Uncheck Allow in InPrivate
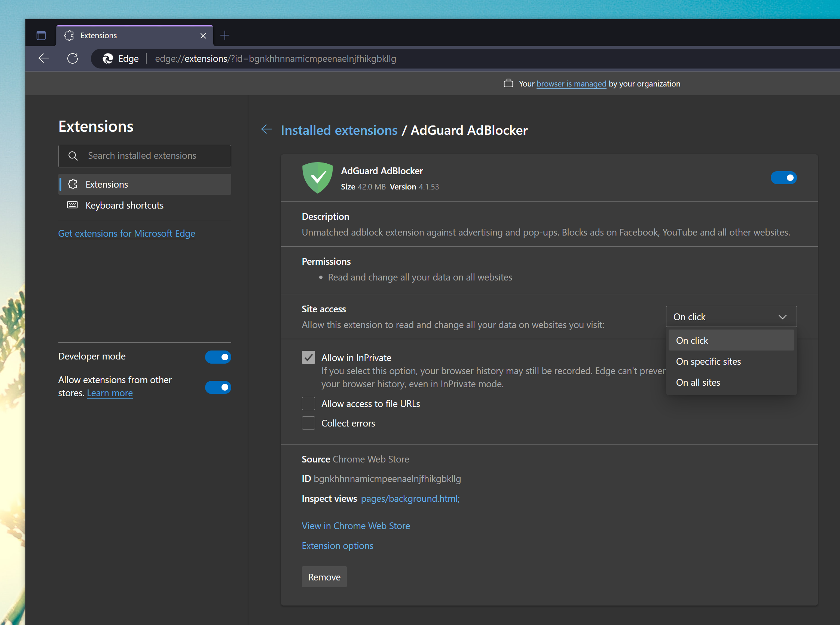Screen dimensions: 840x625 pos(308,357)
